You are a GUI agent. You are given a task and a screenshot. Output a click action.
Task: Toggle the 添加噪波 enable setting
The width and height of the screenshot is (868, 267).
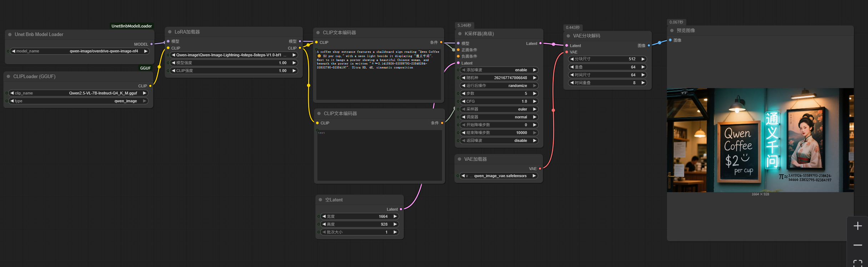[499, 70]
